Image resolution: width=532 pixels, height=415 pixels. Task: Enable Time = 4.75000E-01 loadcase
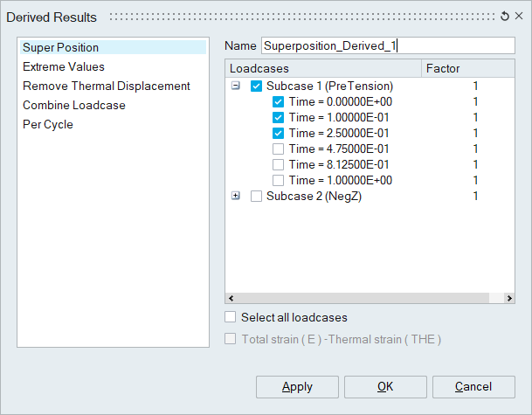click(279, 149)
